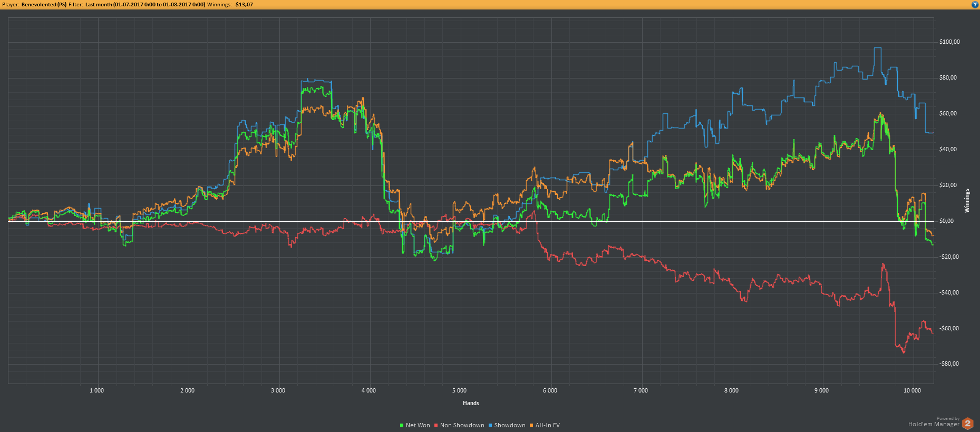The image size is (980, 432).
Task: Click the -$60,00 y-axis label
Action: 949,328
